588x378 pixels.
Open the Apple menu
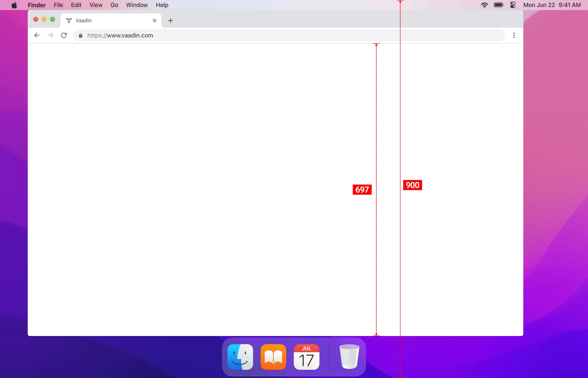[14, 5]
